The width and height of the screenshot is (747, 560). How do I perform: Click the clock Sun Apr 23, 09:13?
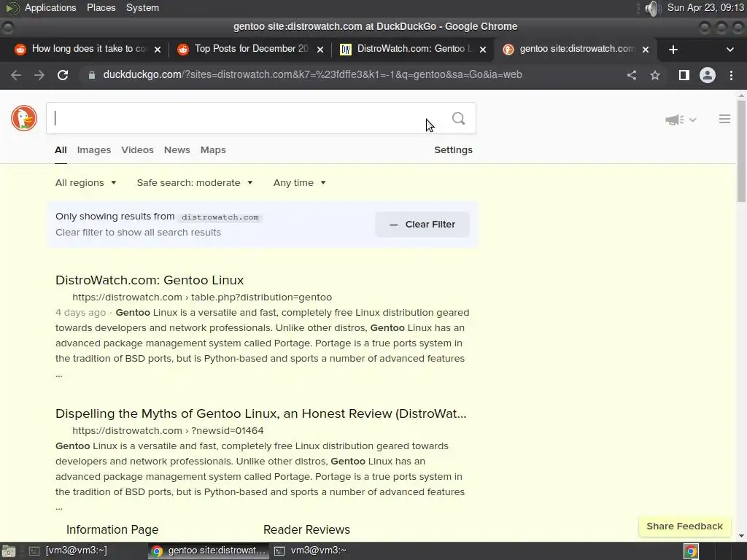click(x=705, y=7)
